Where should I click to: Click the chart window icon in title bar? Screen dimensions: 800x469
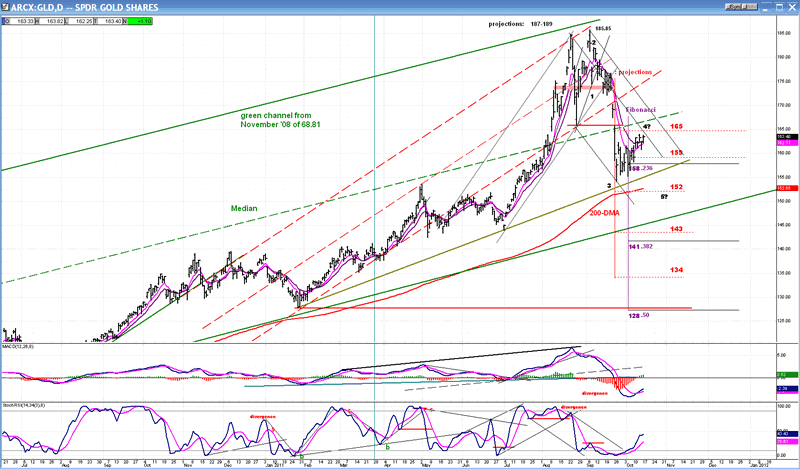tap(5, 4)
